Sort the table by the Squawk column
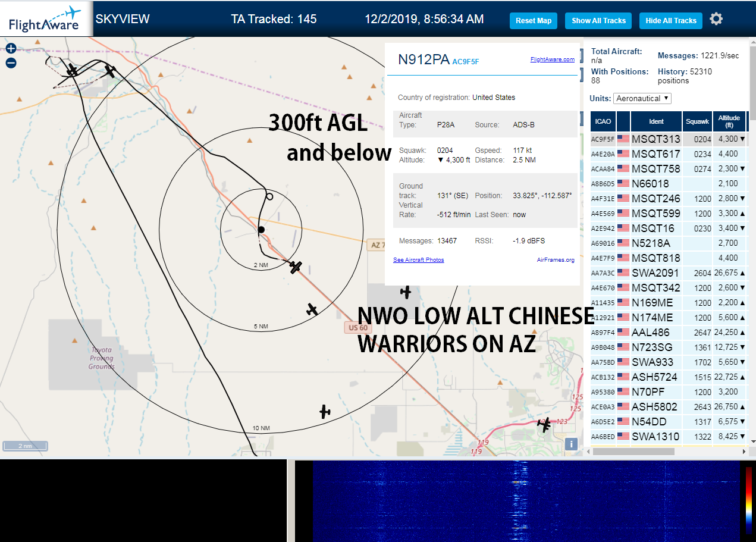 (697, 121)
